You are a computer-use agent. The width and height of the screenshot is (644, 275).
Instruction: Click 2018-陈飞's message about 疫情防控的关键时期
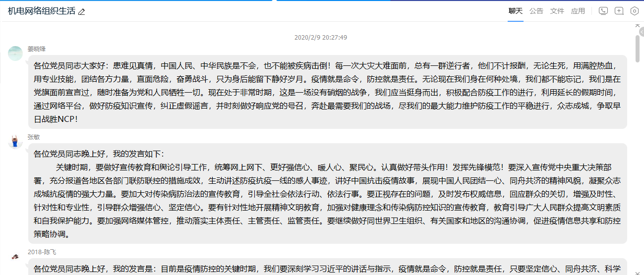click(x=327, y=267)
